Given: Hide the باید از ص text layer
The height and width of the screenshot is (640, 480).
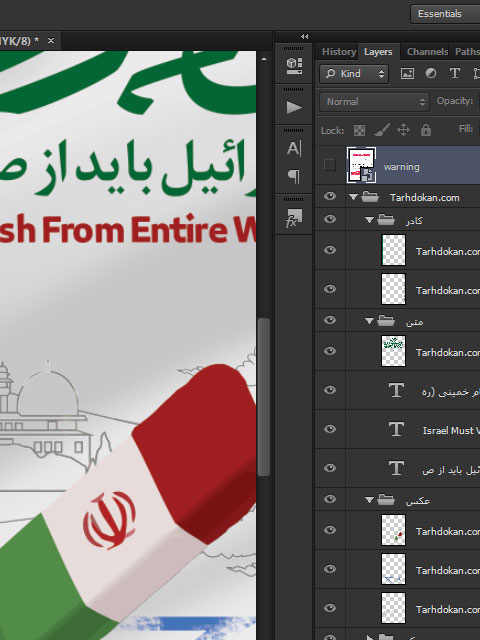Looking at the screenshot, I should (x=330, y=468).
